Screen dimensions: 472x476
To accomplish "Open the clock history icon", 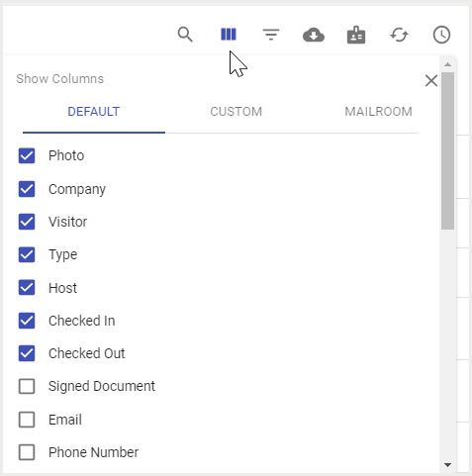I will pos(441,35).
